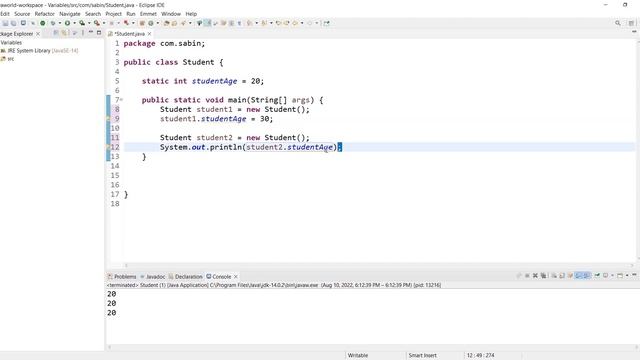Toggle Mark Occurrences in main toolbar
640x360 pixels.
point(207,23)
